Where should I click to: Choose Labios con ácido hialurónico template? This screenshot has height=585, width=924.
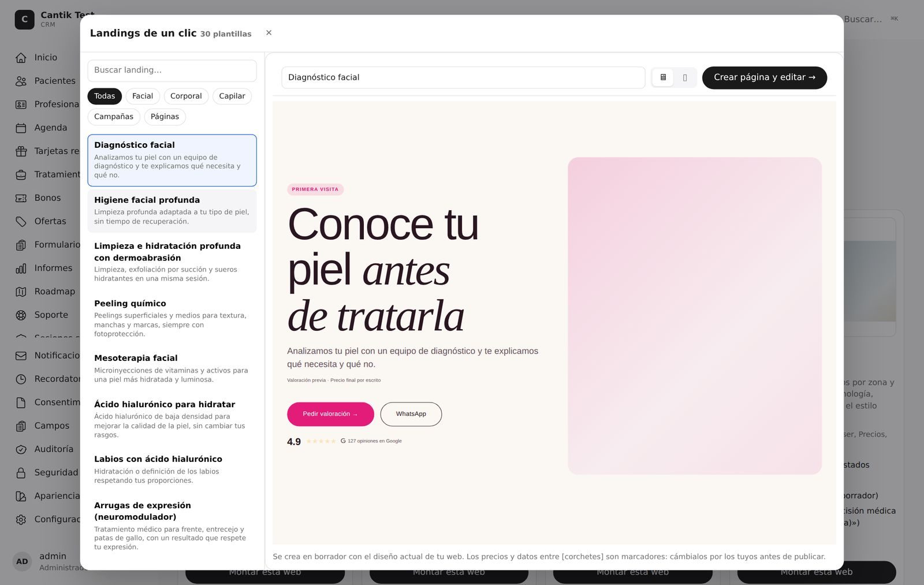coord(172,470)
